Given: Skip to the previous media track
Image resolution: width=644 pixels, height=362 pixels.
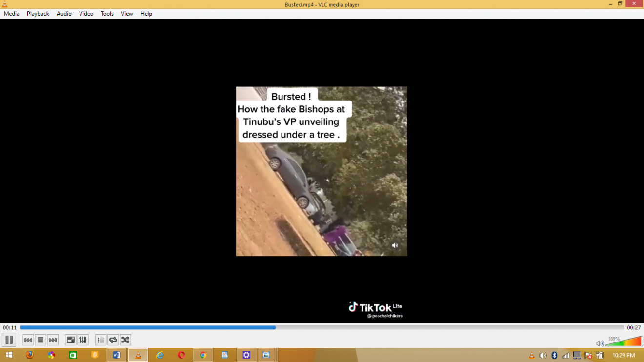Looking at the screenshot, I should point(28,340).
